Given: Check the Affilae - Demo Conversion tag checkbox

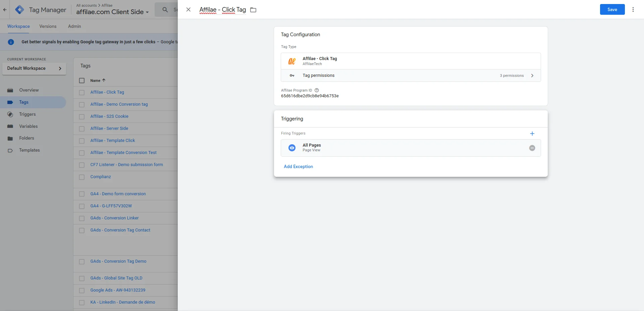Looking at the screenshot, I should (x=82, y=104).
